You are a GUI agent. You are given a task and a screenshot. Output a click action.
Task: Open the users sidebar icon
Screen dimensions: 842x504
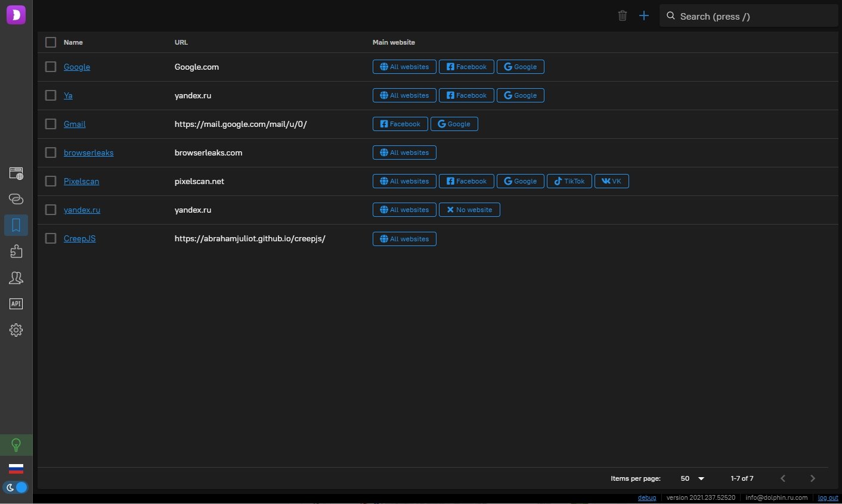16,278
